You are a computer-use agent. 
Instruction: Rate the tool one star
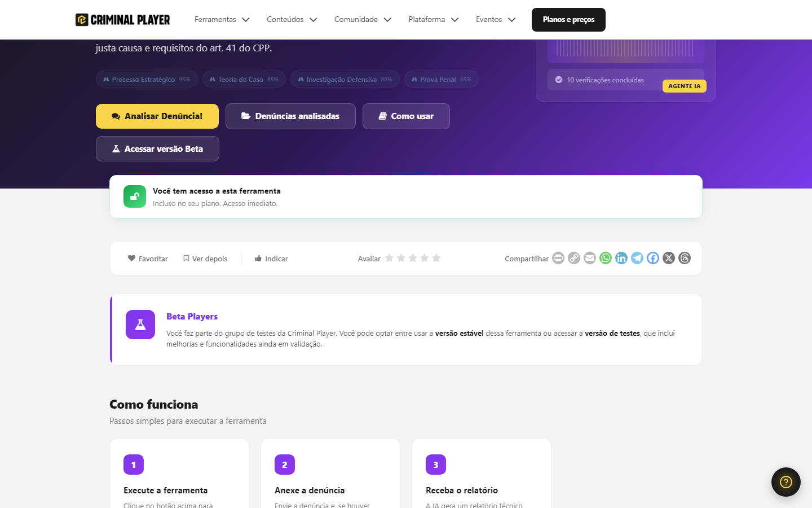click(x=389, y=258)
